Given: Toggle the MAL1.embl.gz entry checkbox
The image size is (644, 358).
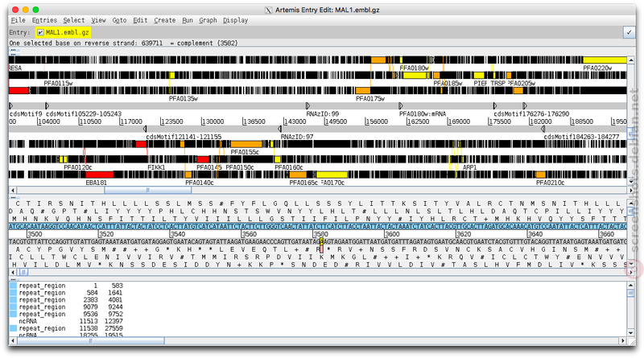Looking at the screenshot, I should (40, 32).
